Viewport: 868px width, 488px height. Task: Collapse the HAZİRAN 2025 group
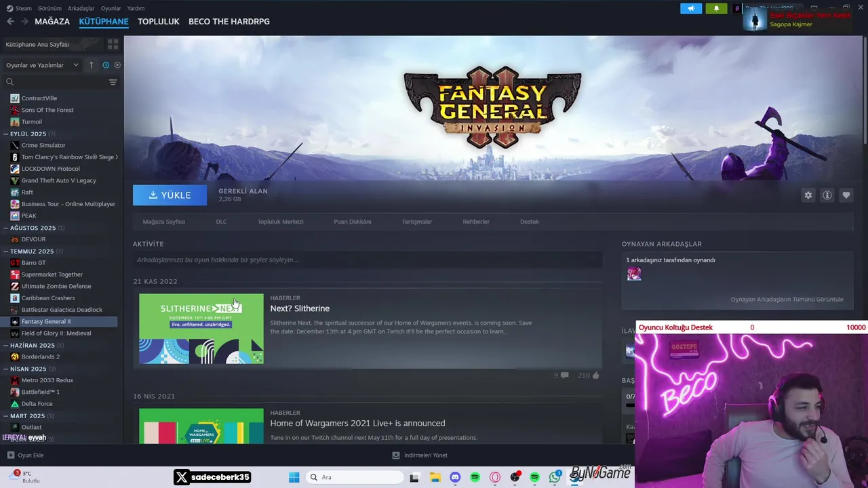6,345
